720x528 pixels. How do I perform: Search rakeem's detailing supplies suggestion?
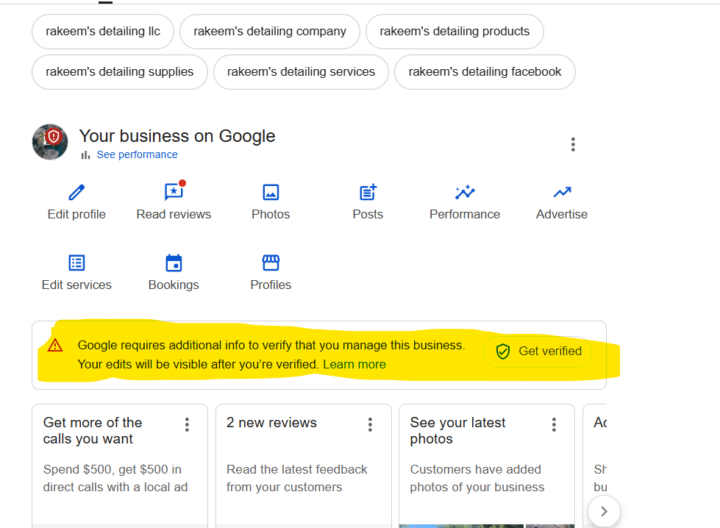(119, 72)
